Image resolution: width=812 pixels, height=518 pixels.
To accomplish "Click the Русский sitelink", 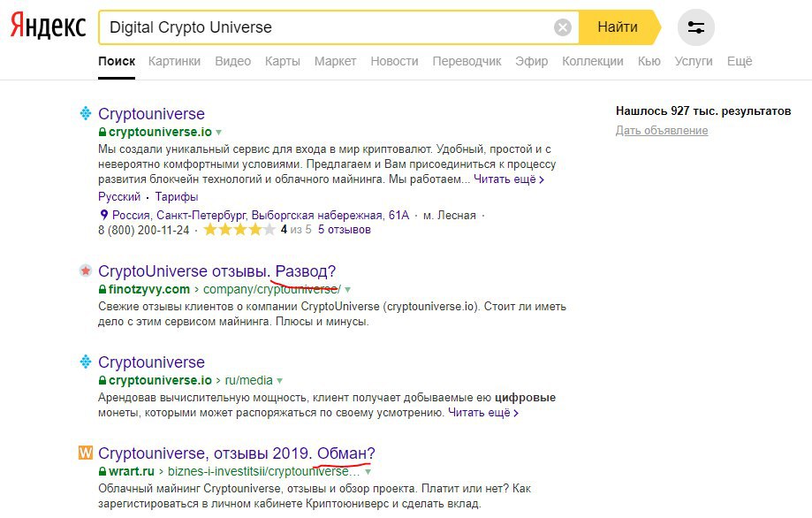I will click(119, 197).
